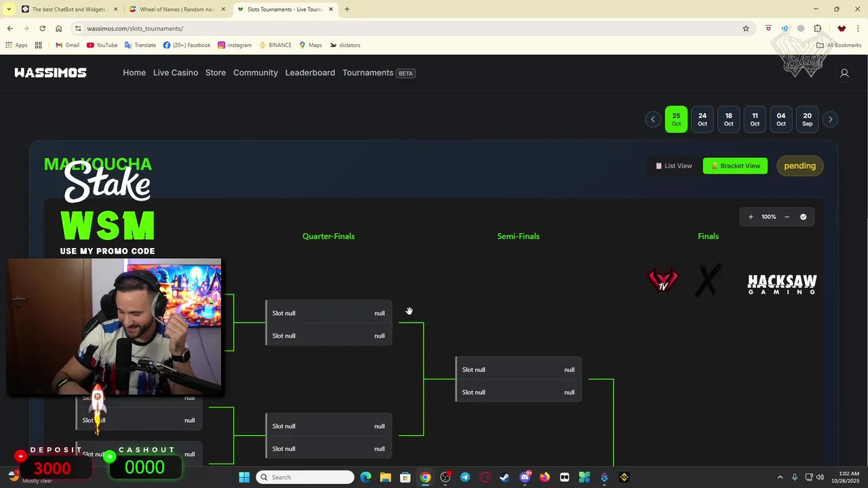Open Firefox from taskbar

545,477
